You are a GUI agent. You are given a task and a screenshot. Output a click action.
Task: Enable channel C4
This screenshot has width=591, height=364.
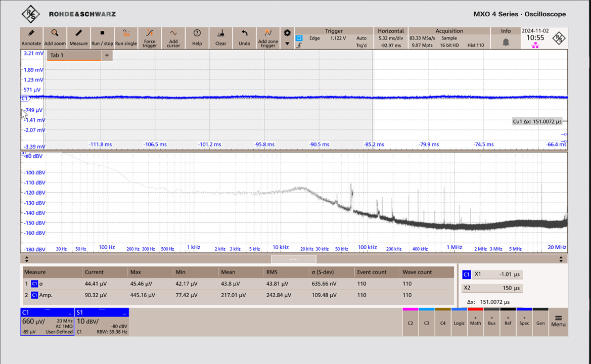[x=443, y=323]
